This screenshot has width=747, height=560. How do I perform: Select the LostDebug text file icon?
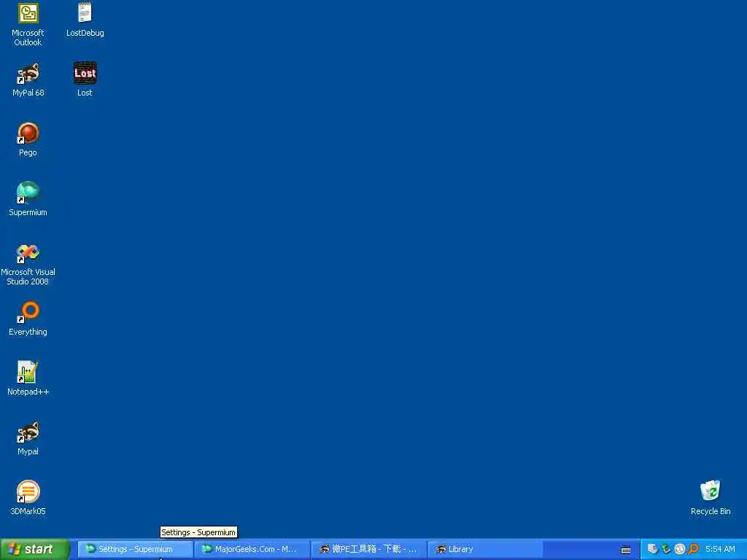85,12
